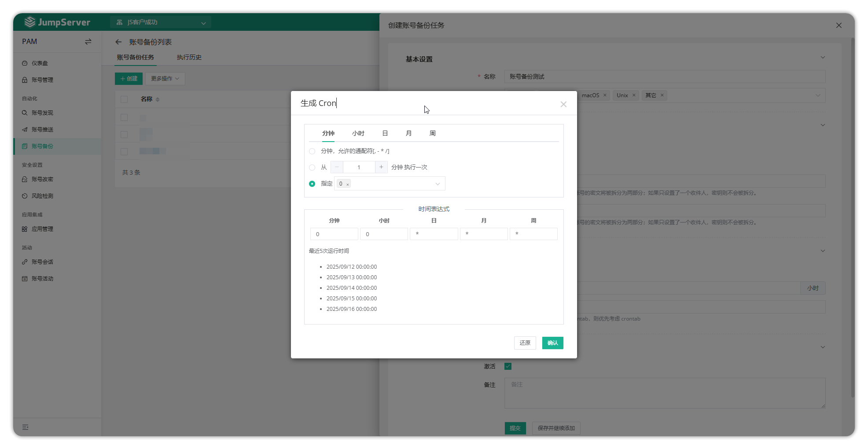Switch to the 周 tab in Cron dialog
This screenshot has height=445, width=868.
tap(432, 133)
